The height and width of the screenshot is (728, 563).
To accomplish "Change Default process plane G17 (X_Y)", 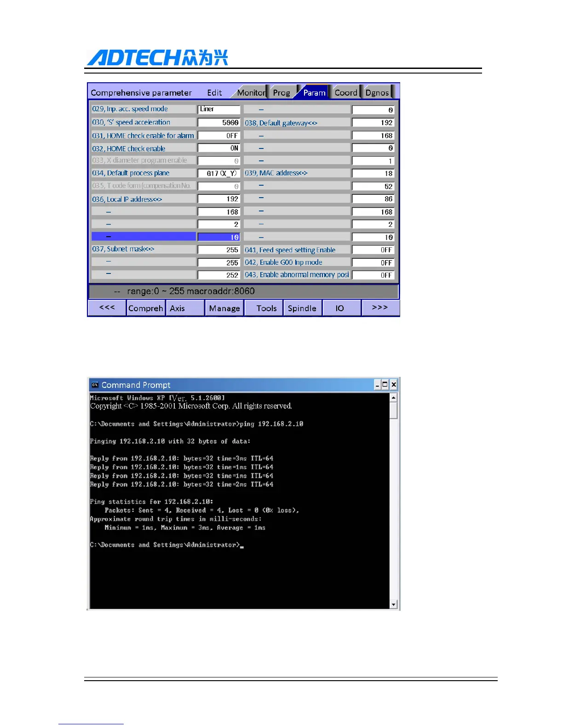I will pyautogui.click(x=219, y=173).
